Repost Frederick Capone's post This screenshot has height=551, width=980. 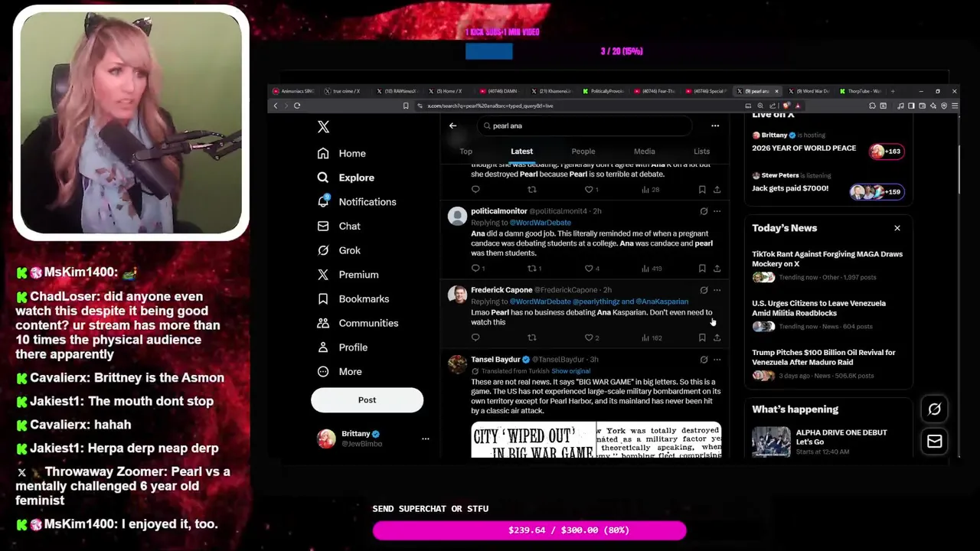pyautogui.click(x=532, y=337)
